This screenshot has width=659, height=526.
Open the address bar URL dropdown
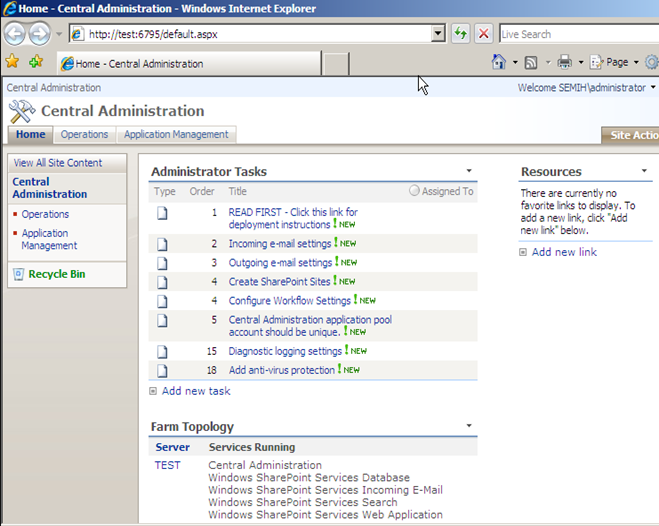coord(437,33)
